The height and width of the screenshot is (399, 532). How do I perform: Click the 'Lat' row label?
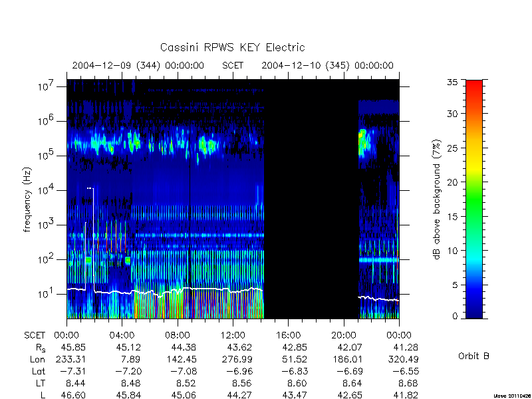click(x=39, y=372)
